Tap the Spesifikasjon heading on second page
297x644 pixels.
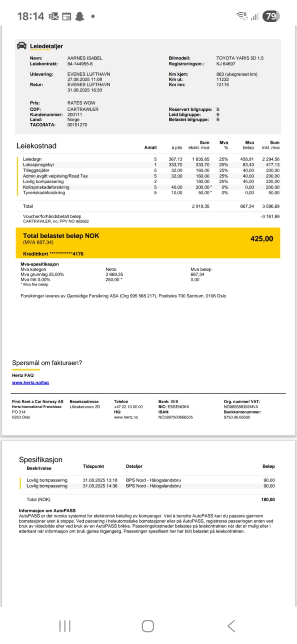pyautogui.click(x=41, y=459)
